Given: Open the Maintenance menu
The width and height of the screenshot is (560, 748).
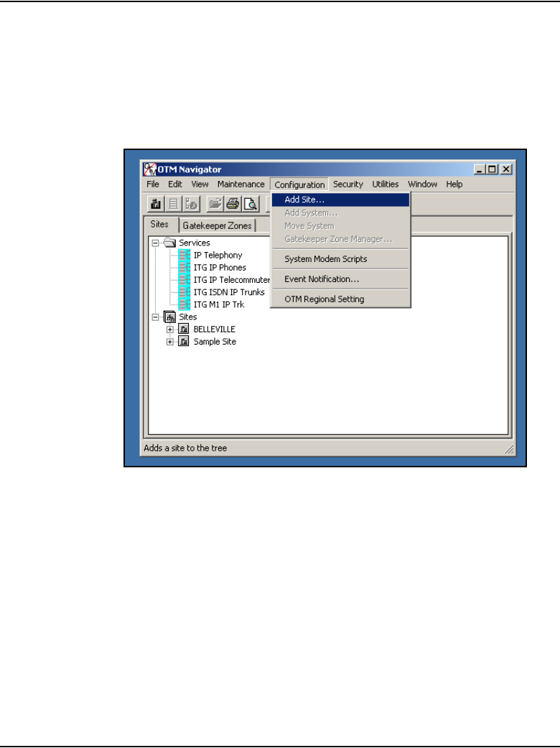Looking at the screenshot, I should [x=241, y=184].
